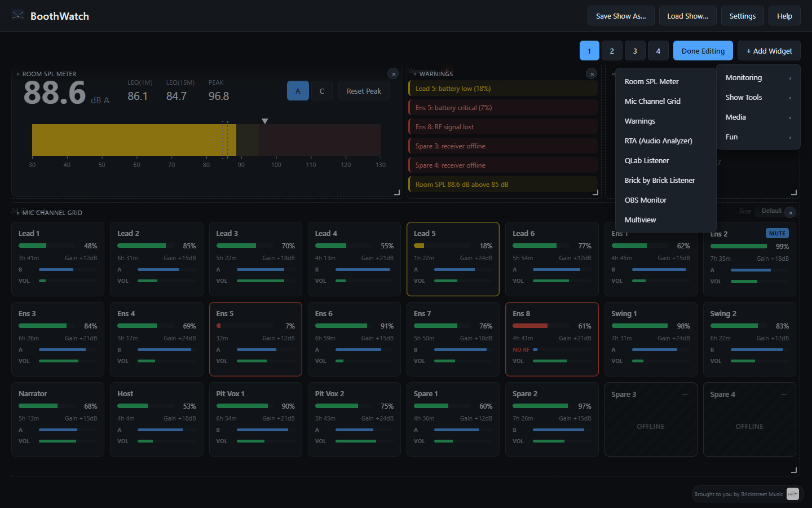Expand the Monitoring category
The height and width of the screenshot is (508, 812).
pos(758,78)
